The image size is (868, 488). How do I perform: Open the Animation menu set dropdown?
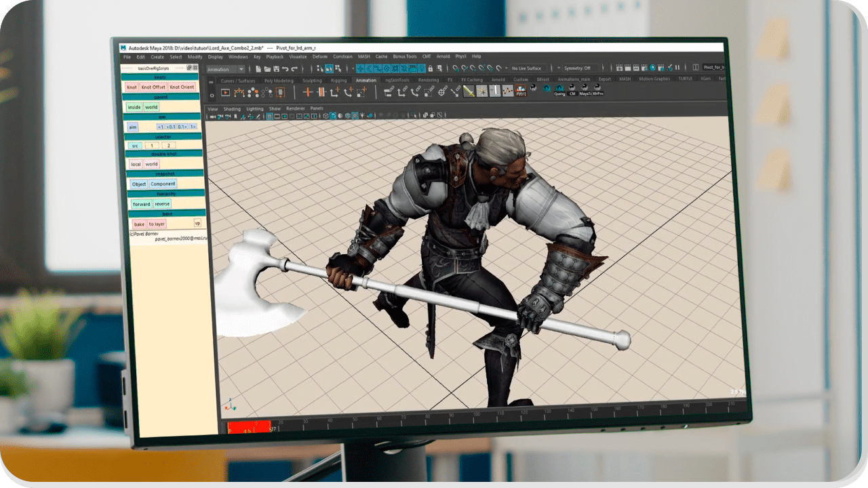226,69
